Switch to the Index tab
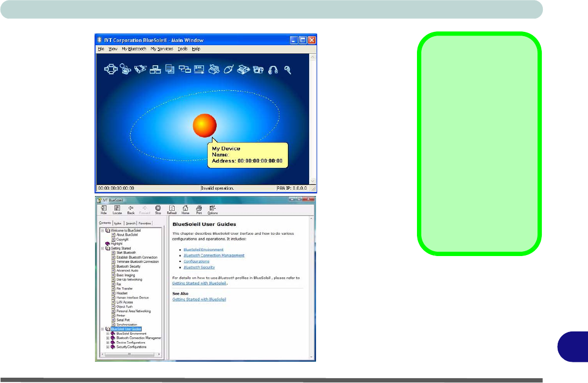Screen dimensions: 588x383 coord(118,223)
